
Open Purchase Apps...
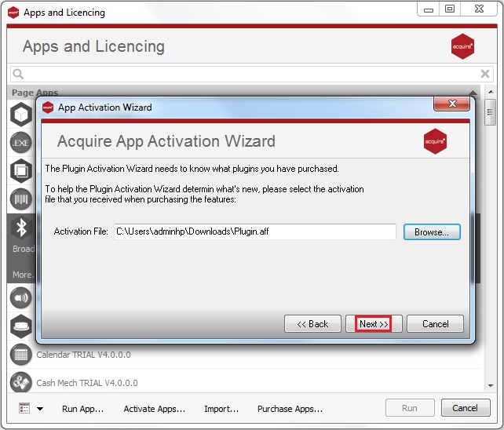[290, 409]
